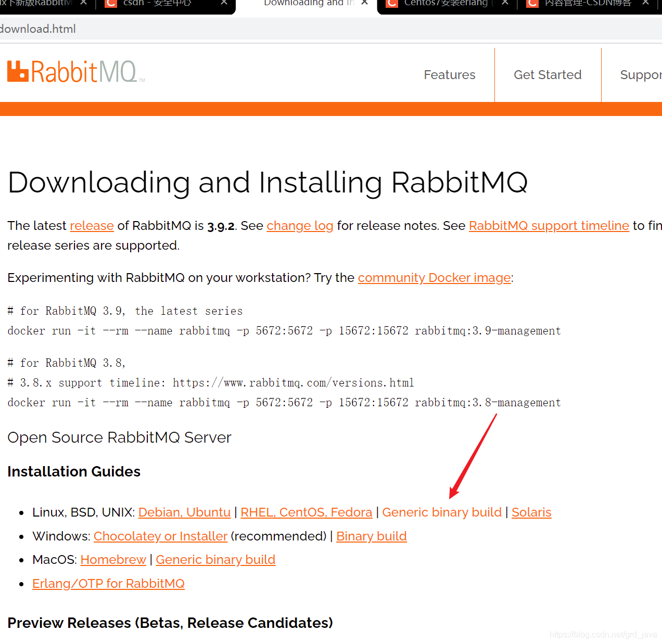662x644 pixels.
Task: Click the RabbitMQ logo
Action: pyautogui.click(x=76, y=72)
